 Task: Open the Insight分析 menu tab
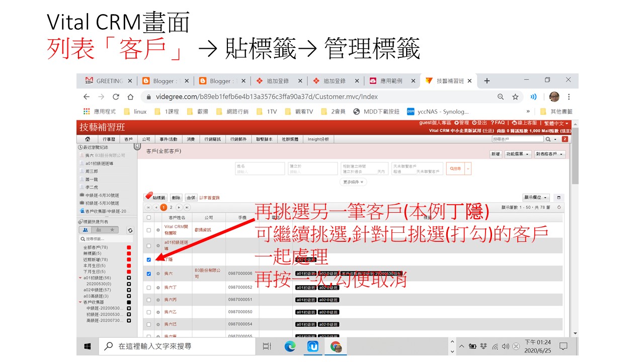pos(318,139)
